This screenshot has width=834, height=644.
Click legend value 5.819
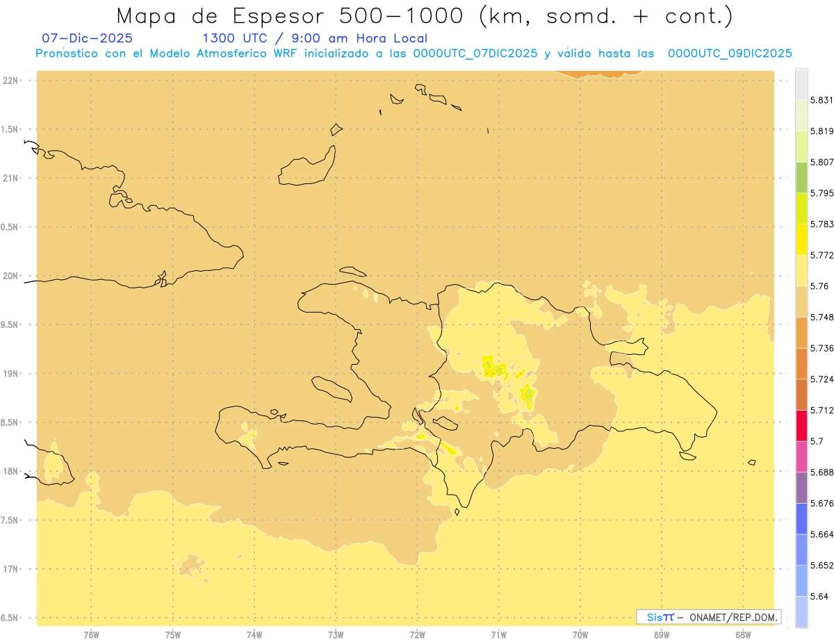[x=821, y=131]
